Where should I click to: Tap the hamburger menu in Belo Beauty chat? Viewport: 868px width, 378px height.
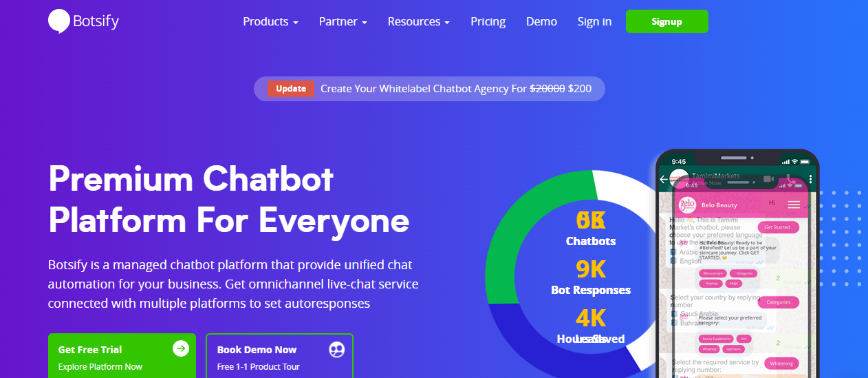794,204
